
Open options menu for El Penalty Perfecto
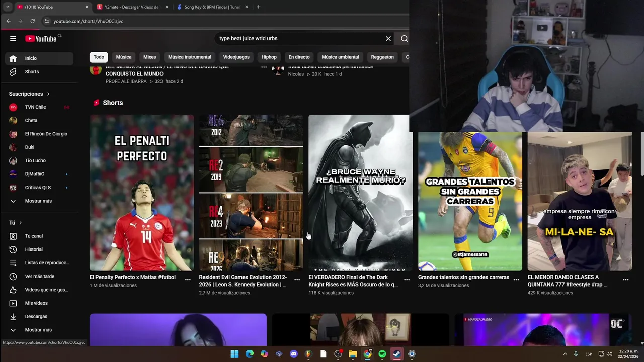(x=188, y=280)
